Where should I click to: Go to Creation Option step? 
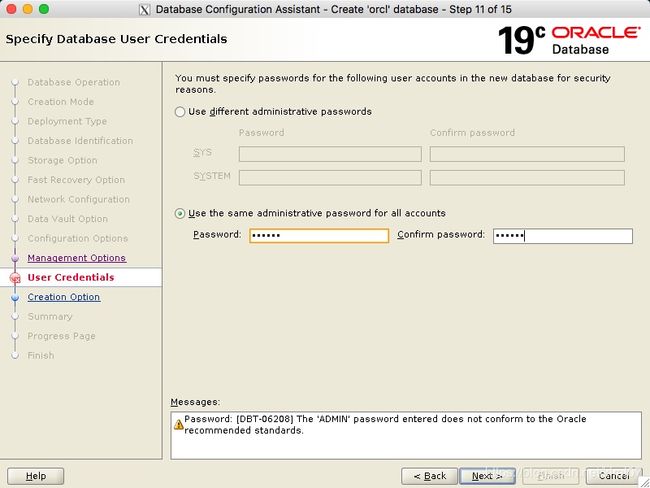(64, 297)
